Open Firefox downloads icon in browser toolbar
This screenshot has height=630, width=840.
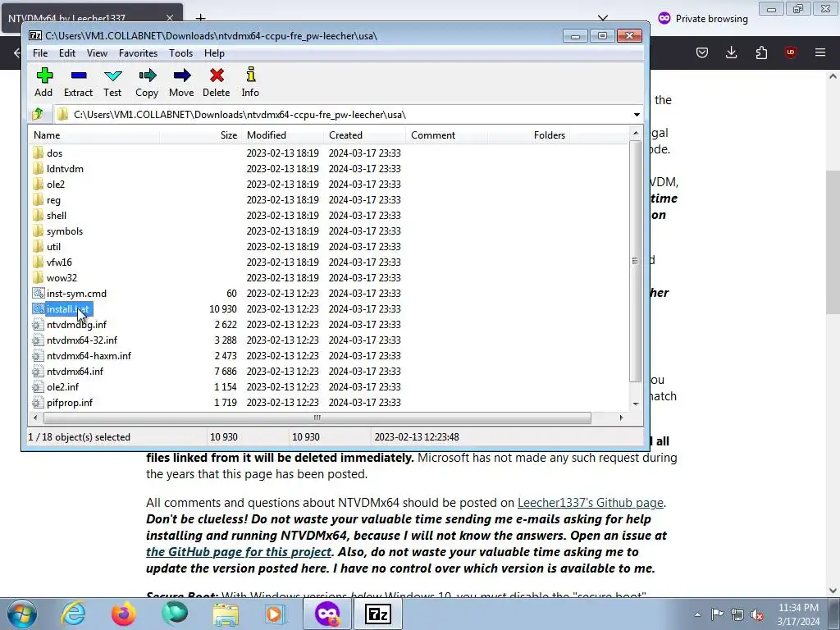coord(731,52)
